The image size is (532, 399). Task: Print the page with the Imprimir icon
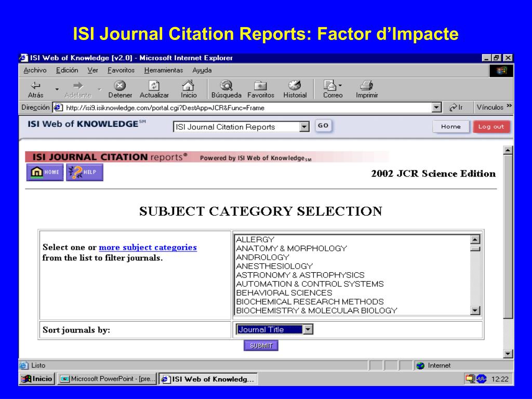pos(366,85)
